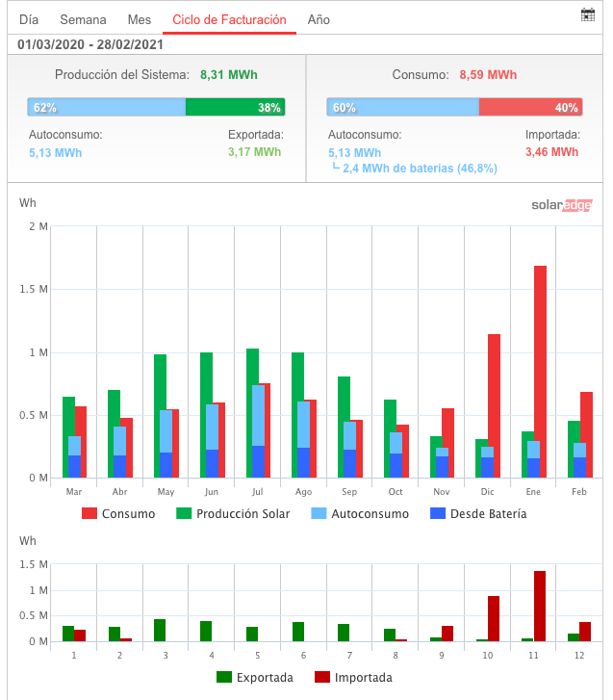The height and width of the screenshot is (700, 613).
Task: Switch to the Mes tab
Action: (x=140, y=19)
